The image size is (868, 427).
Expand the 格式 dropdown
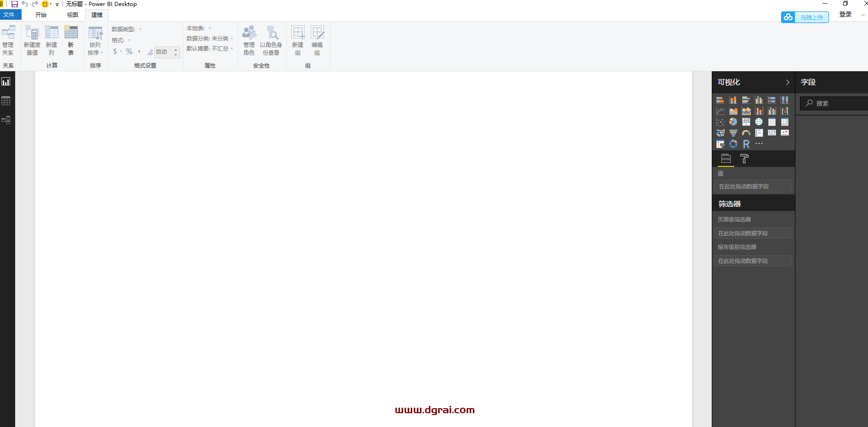click(x=129, y=40)
